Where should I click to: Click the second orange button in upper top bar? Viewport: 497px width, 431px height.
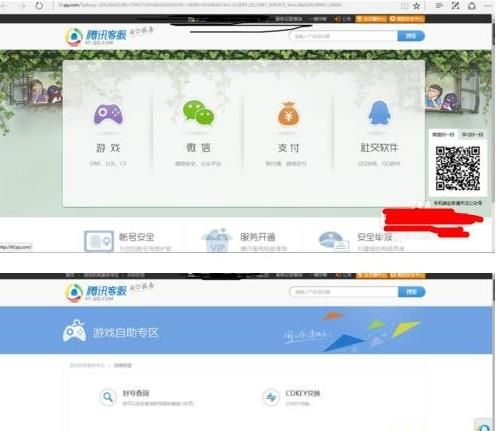click(x=407, y=19)
